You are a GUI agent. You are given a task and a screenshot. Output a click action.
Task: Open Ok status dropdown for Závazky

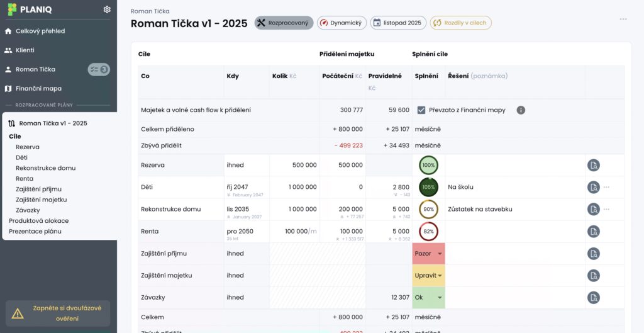[428, 298]
